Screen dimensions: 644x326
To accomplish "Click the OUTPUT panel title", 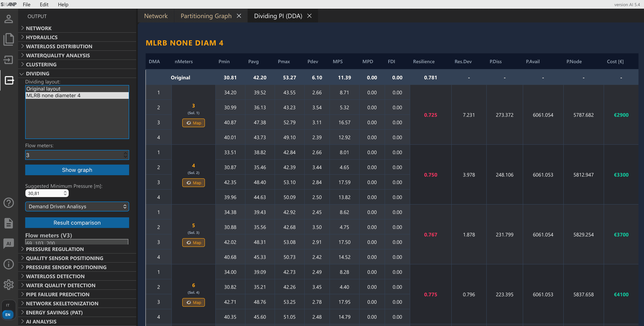I will [x=37, y=16].
